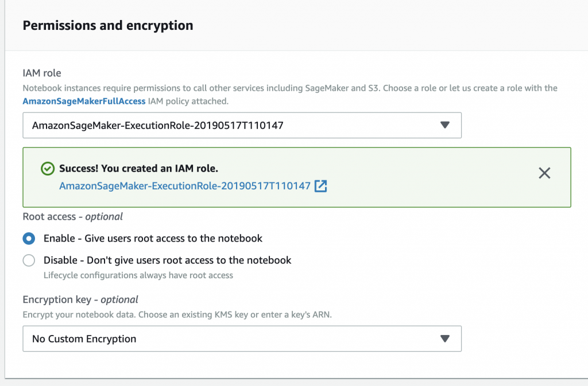Click the Root access optional label
This screenshot has height=386, width=588.
pyautogui.click(x=73, y=217)
